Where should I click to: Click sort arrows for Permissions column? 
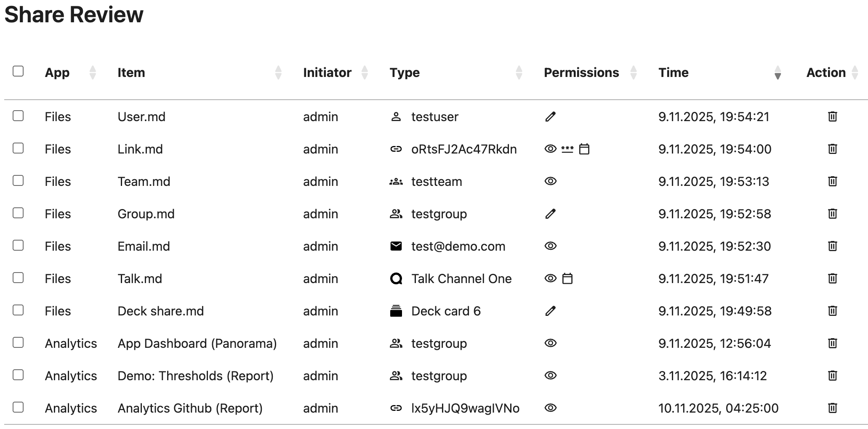pos(634,72)
